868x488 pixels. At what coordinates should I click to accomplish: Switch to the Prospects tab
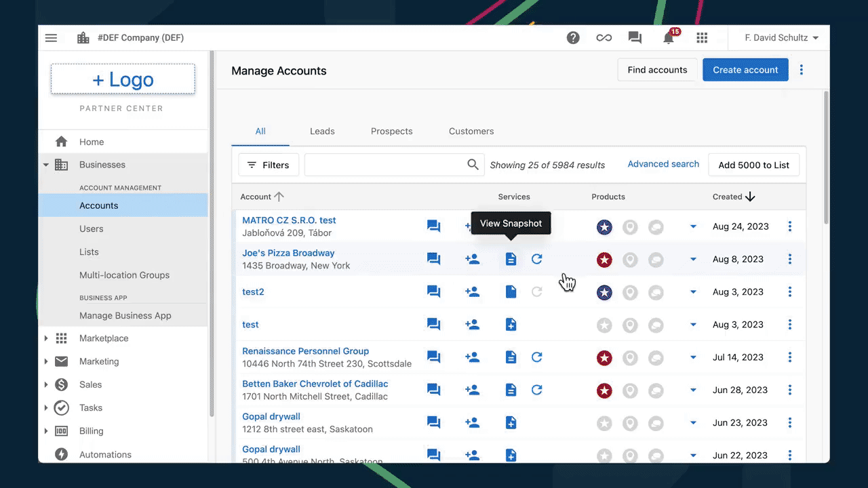coord(391,131)
